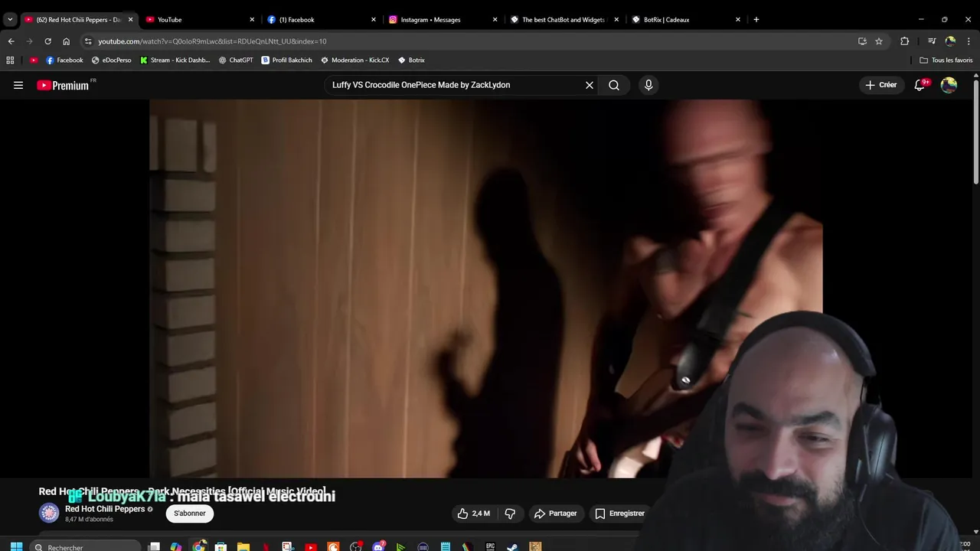Screen dimensions: 980x551
Task: Open the YouTube hamburger guide menu
Action: click(x=18, y=85)
